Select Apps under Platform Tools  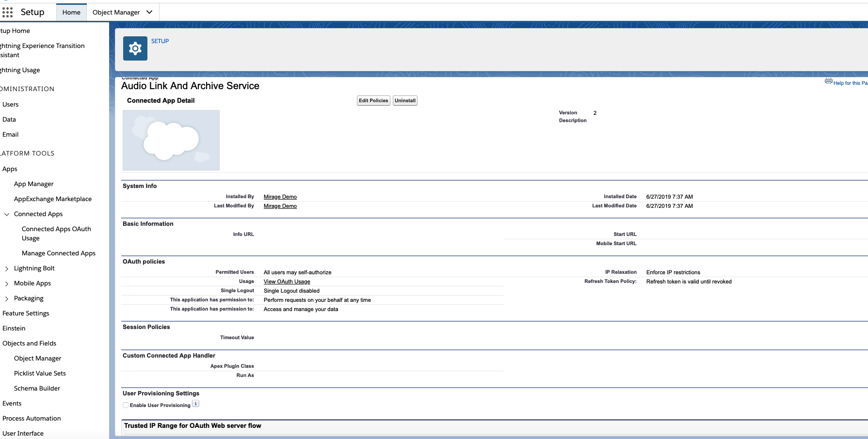10,169
